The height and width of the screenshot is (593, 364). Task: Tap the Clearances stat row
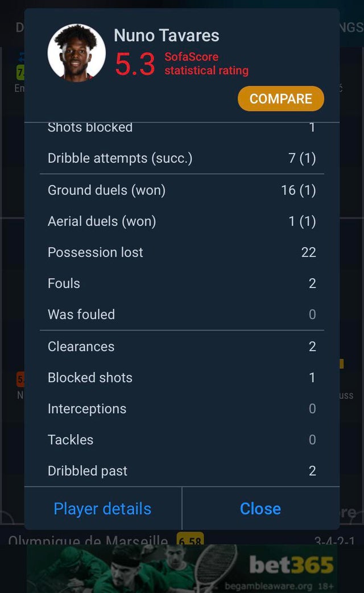coord(182,347)
